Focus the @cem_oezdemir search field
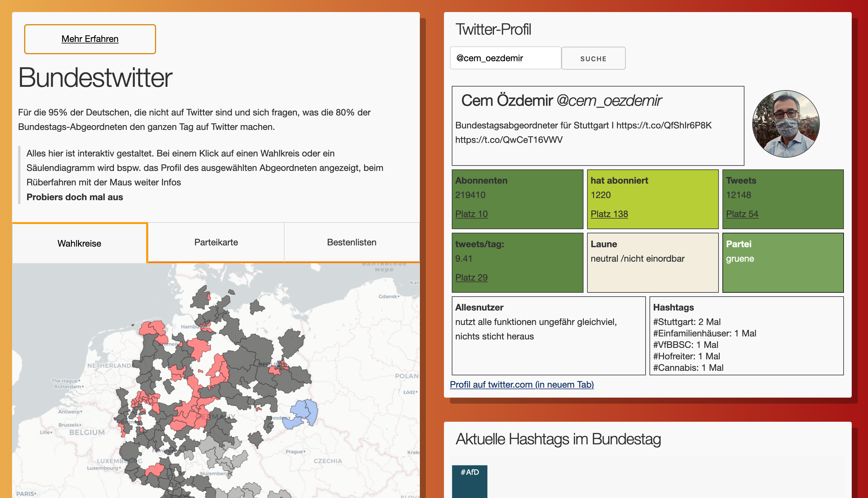 tap(505, 58)
